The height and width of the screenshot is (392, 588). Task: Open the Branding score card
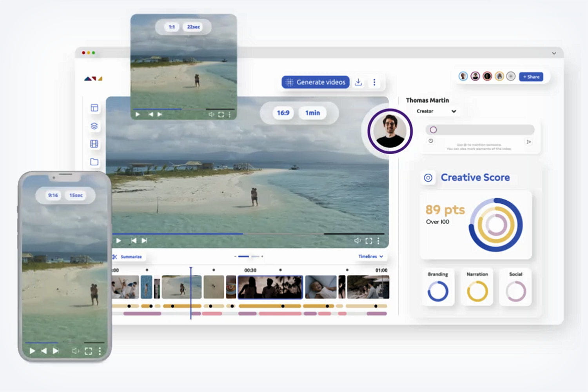coord(438,287)
